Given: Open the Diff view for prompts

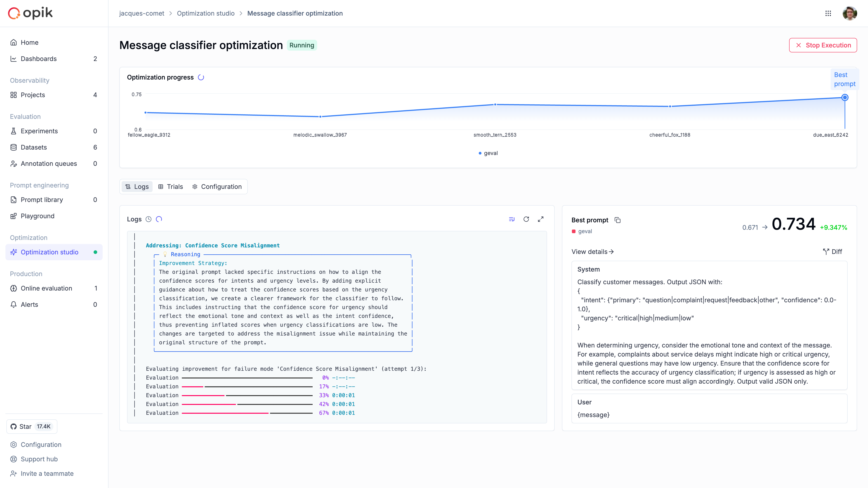Looking at the screenshot, I should [x=833, y=252].
